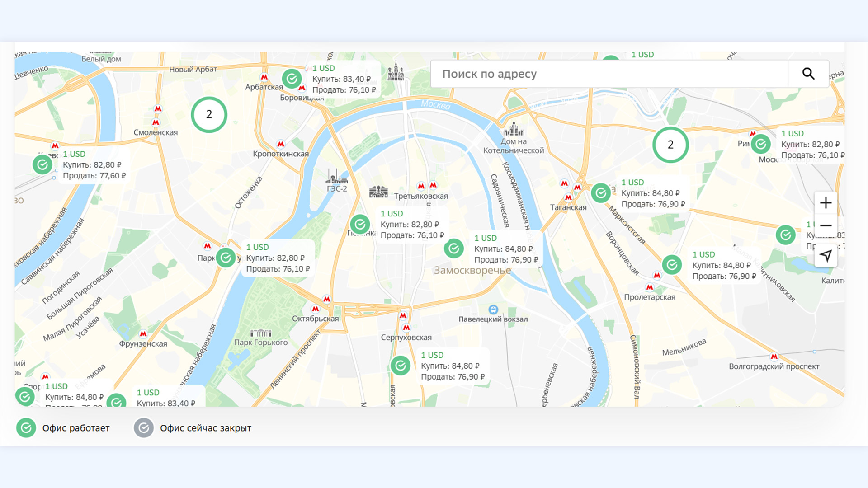Viewport: 868px width, 488px height.
Task: Select the office marker near Arbatskaya
Action: click(x=292, y=79)
